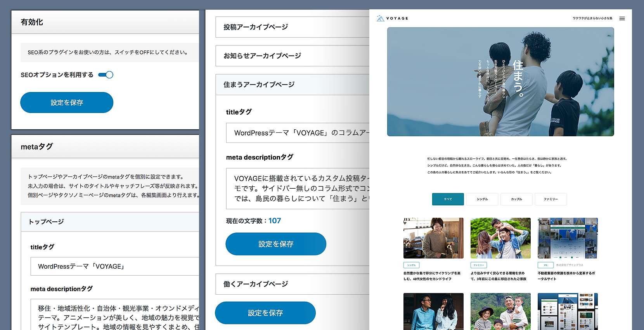
Task: Switch to the ファミリー filter tab
Action: pos(551,199)
